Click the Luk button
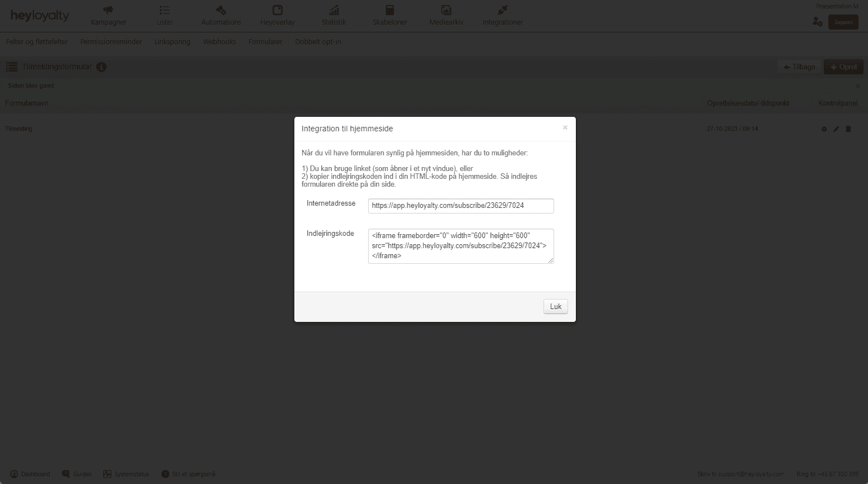 pos(555,306)
